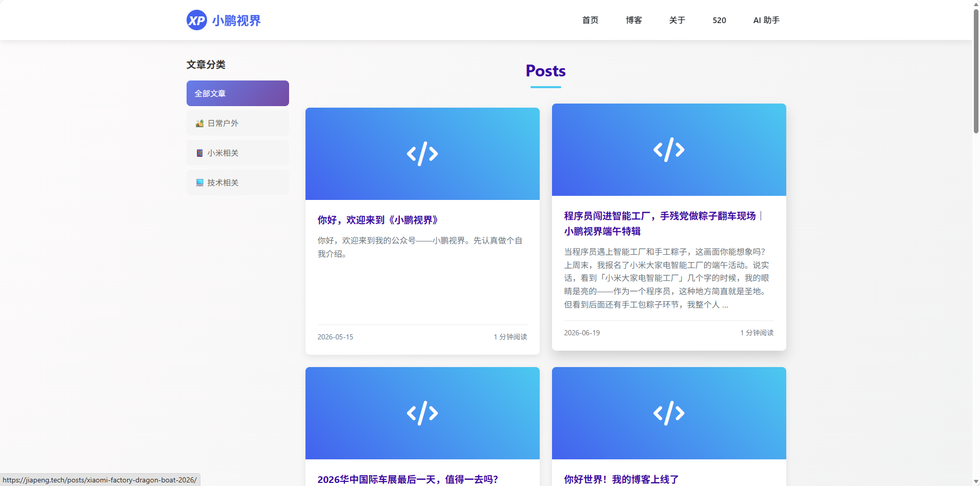The width and height of the screenshot is (980, 486).
Task: Click the date 2026-06-19
Action: tap(582, 333)
